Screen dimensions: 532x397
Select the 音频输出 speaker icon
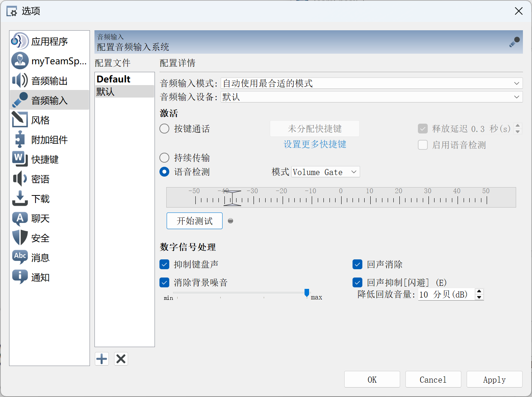(x=20, y=81)
